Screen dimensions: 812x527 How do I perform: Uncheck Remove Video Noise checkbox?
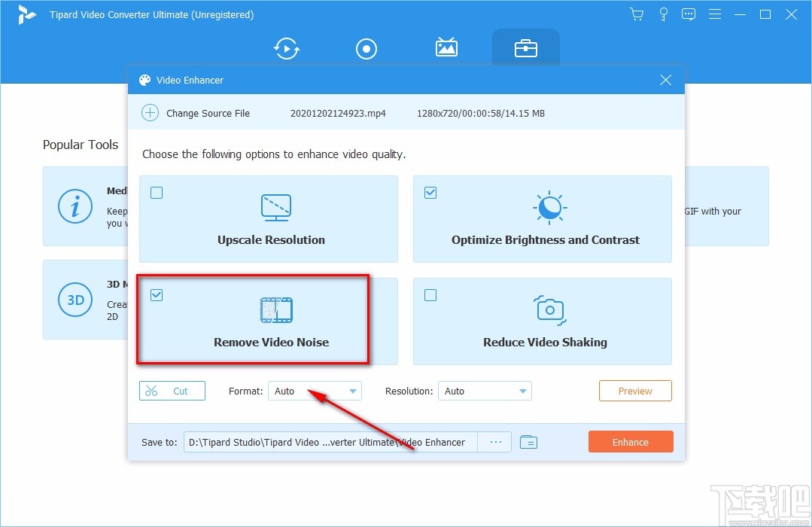[x=157, y=295]
